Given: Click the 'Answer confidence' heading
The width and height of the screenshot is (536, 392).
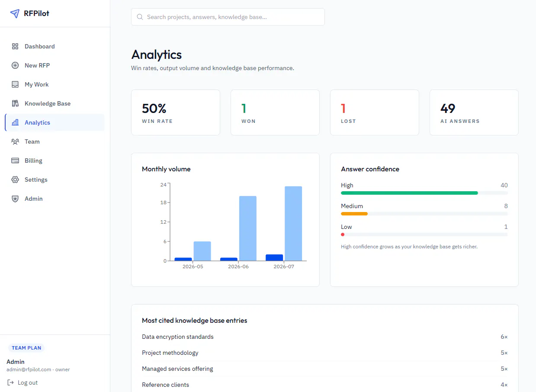Looking at the screenshot, I should click(x=370, y=169).
